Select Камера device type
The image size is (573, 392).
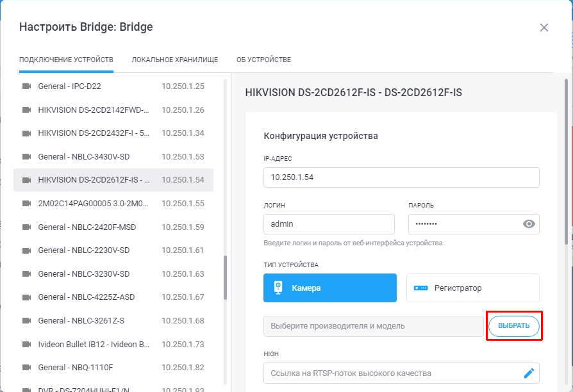point(330,288)
